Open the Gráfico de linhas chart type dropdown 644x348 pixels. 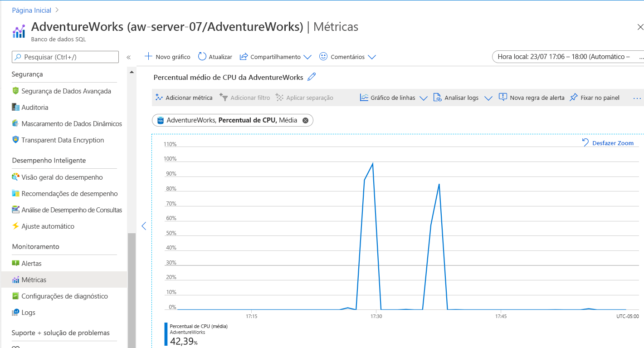point(424,98)
